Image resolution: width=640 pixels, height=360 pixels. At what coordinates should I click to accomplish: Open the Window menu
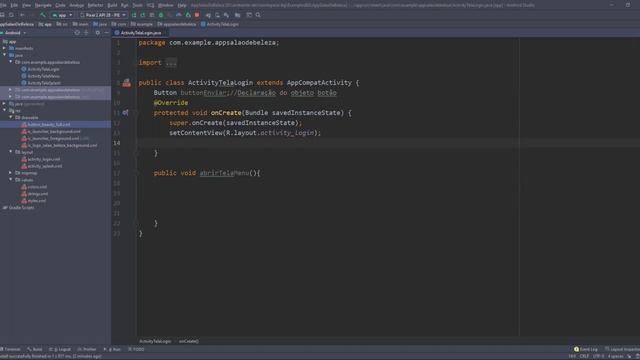165,5
